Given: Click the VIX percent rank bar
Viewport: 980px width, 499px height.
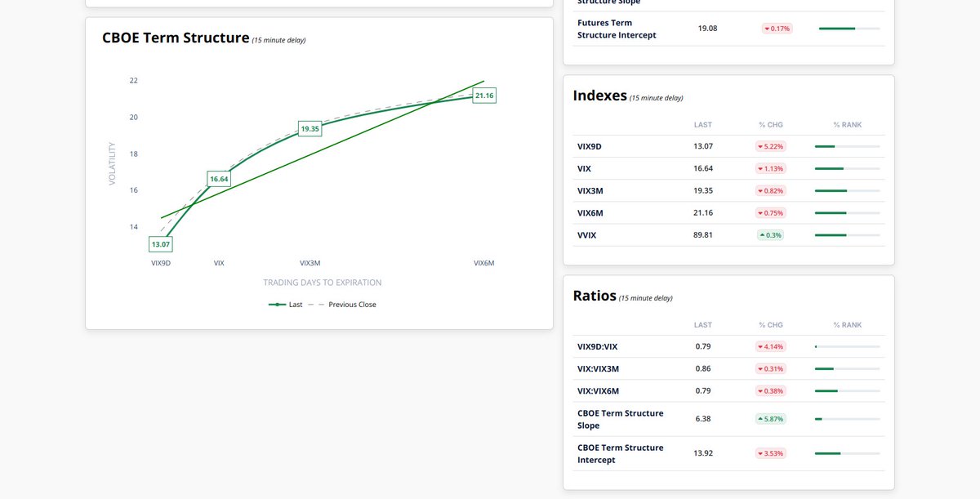Looking at the screenshot, I should (x=848, y=169).
